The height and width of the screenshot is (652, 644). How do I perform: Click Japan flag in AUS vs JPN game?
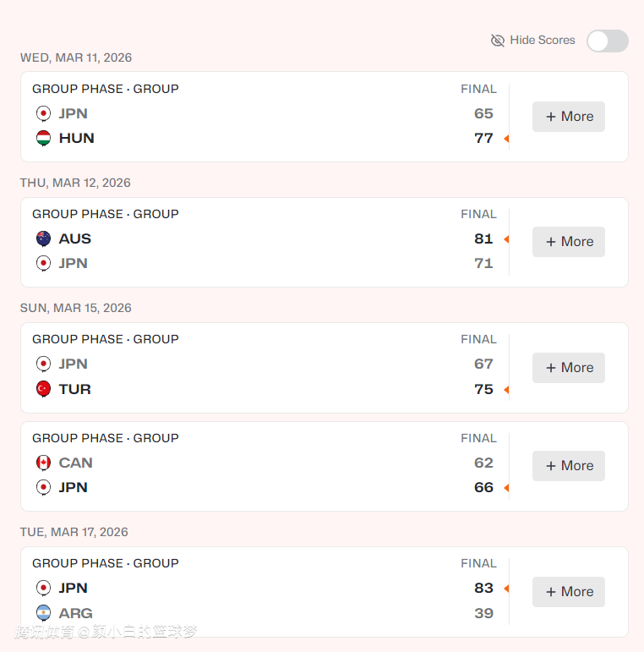[44, 263]
